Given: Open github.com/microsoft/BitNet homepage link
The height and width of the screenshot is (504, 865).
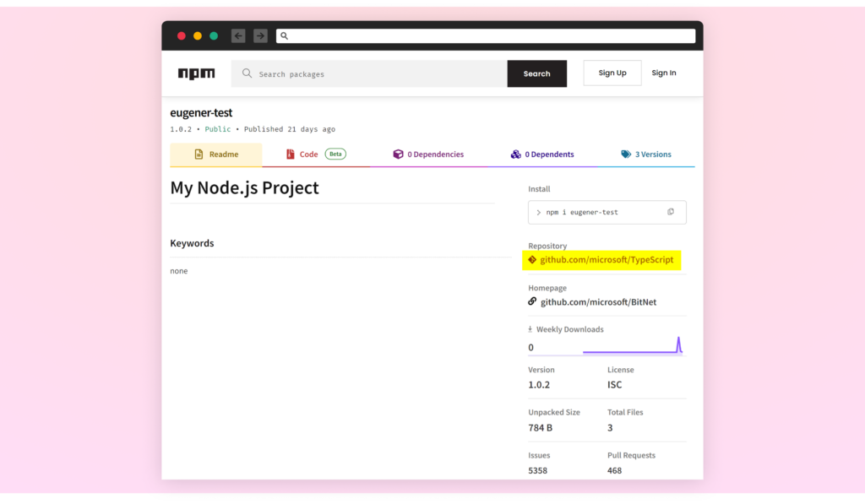Looking at the screenshot, I should click(x=599, y=302).
